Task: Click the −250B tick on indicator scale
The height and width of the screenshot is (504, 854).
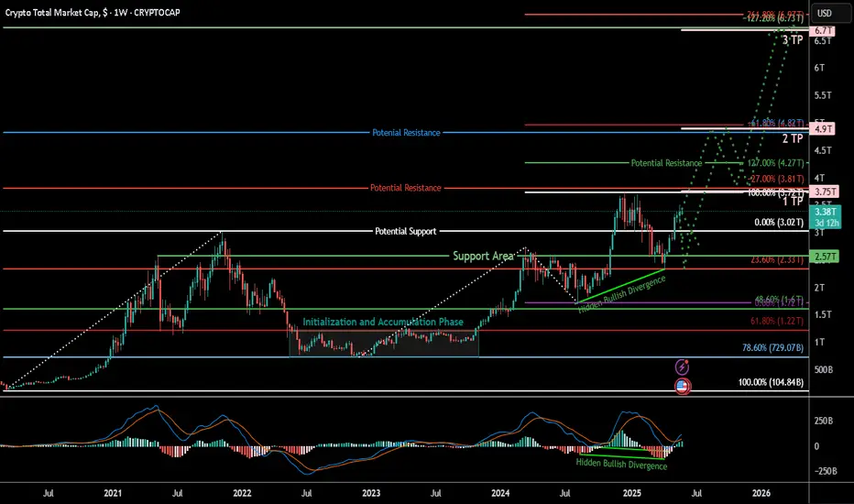Action: (x=825, y=471)
